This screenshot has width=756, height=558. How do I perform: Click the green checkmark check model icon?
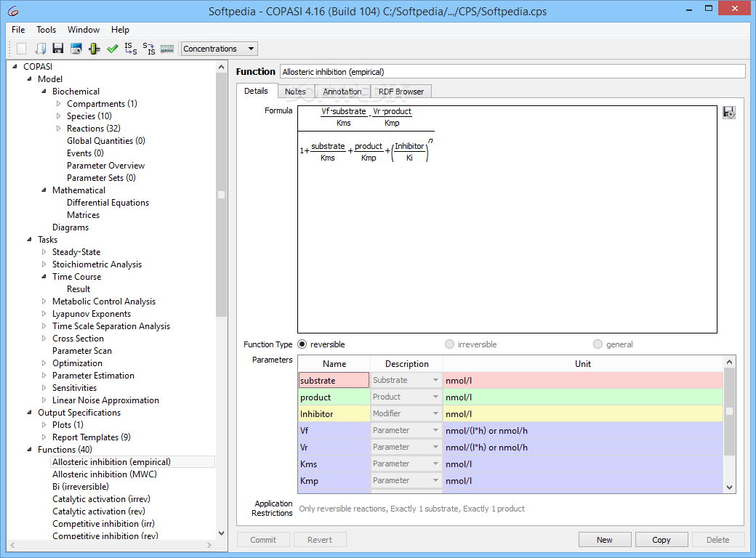click(112, 49)
